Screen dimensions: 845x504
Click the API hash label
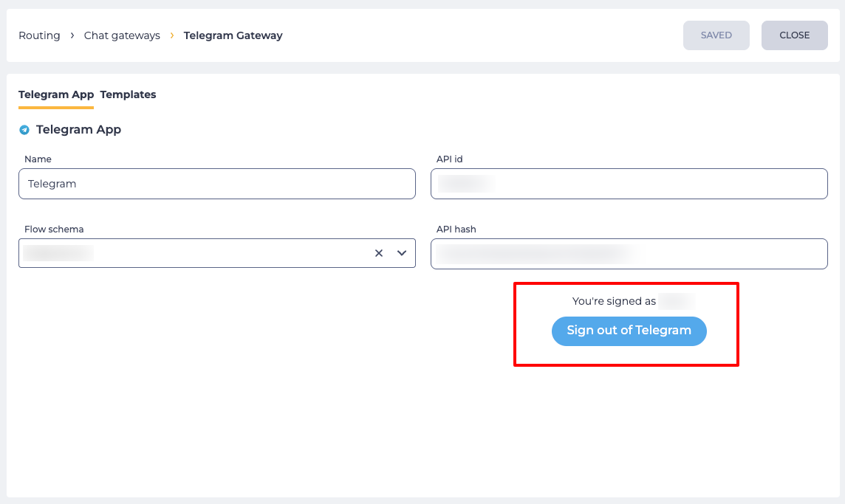(x=456, y=229)
